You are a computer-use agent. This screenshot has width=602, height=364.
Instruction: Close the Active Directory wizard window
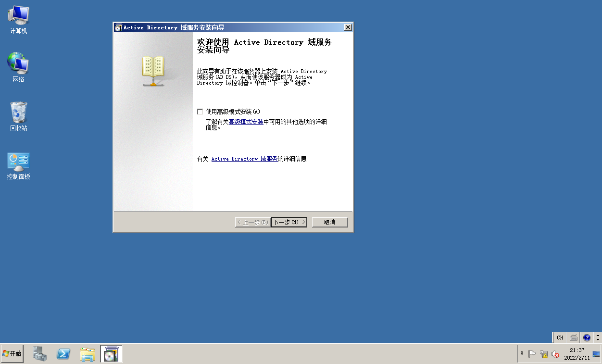pos(348,27)
